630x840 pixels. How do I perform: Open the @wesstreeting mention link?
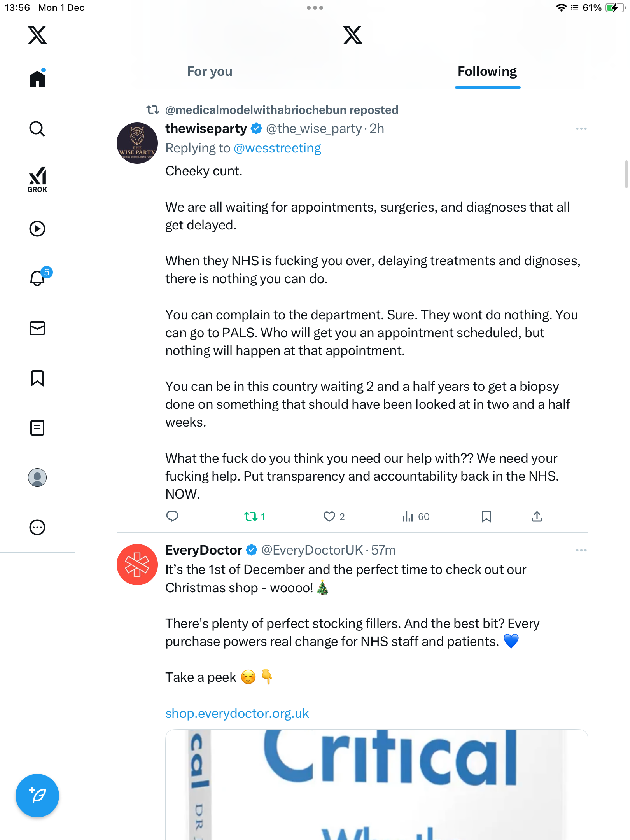tap(277, 148)
